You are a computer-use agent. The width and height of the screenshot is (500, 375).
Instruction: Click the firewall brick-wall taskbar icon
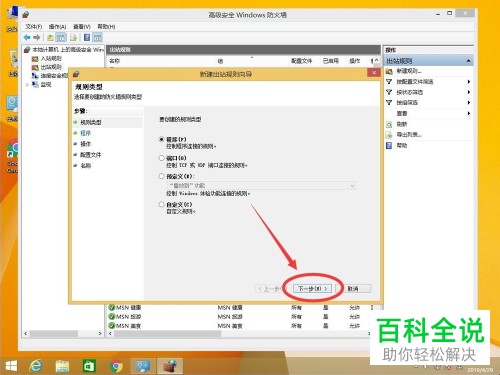[170, 366]
